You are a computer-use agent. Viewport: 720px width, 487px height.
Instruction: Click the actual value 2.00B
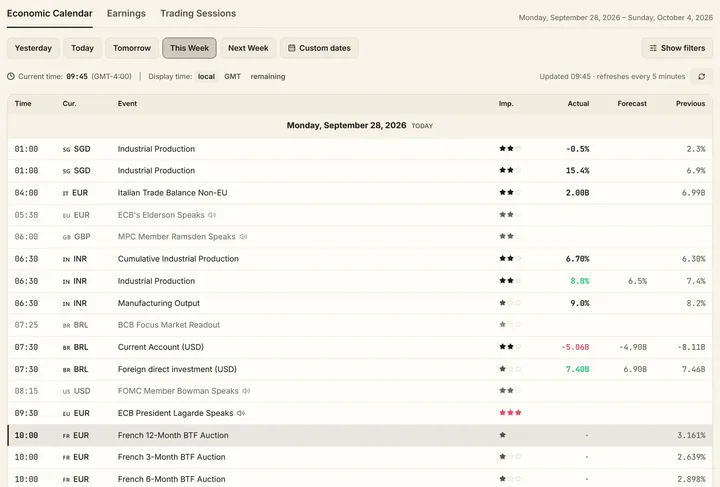pyautogui.click(x=578, y=193)
